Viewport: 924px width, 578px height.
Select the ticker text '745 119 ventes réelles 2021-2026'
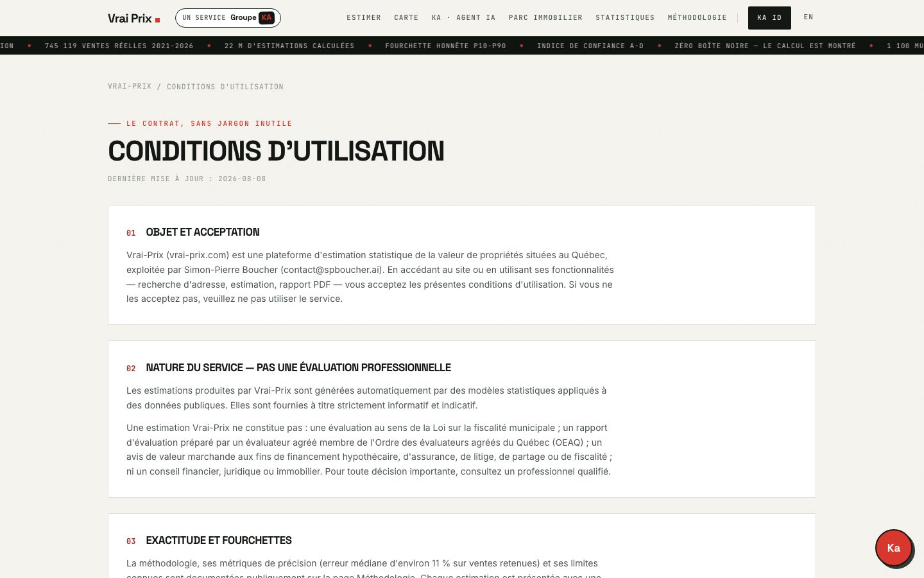pyautogui.click(x=119, y=46)
